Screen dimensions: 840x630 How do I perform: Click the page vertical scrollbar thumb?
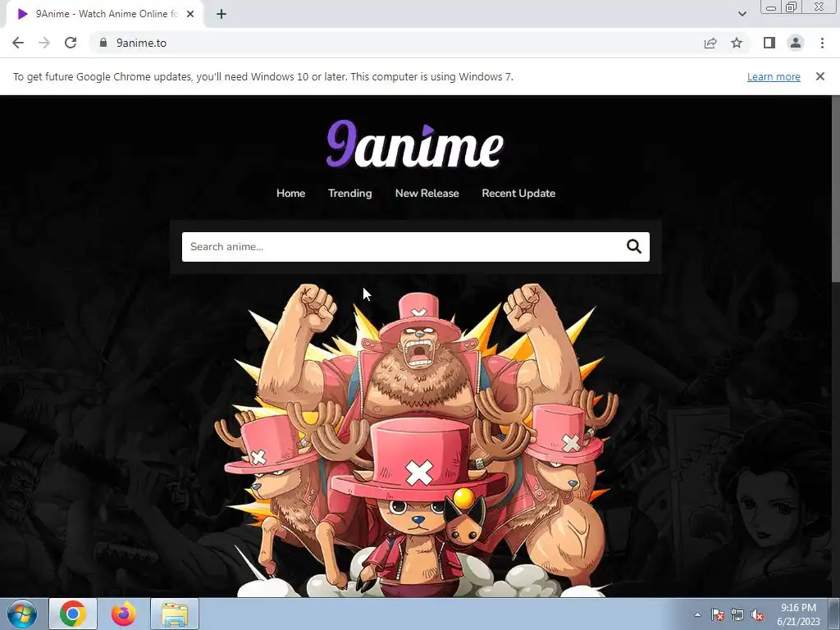[835, 188]
